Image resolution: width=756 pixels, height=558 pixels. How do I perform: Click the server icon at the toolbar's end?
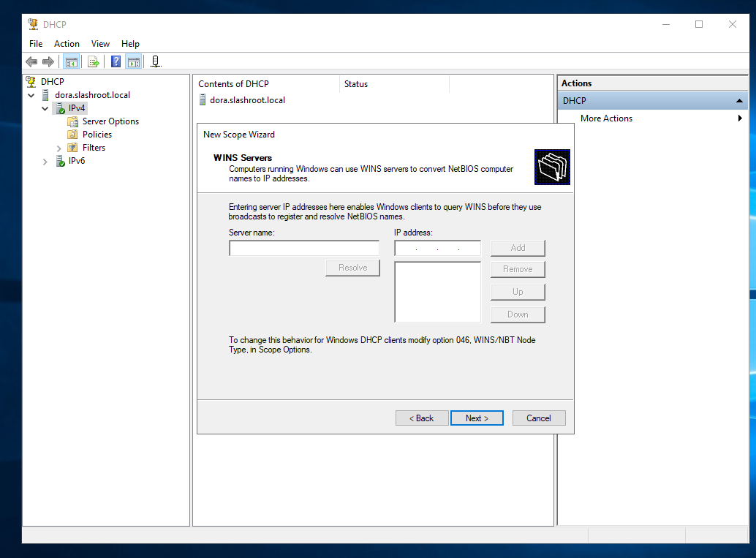coord(156,62)
